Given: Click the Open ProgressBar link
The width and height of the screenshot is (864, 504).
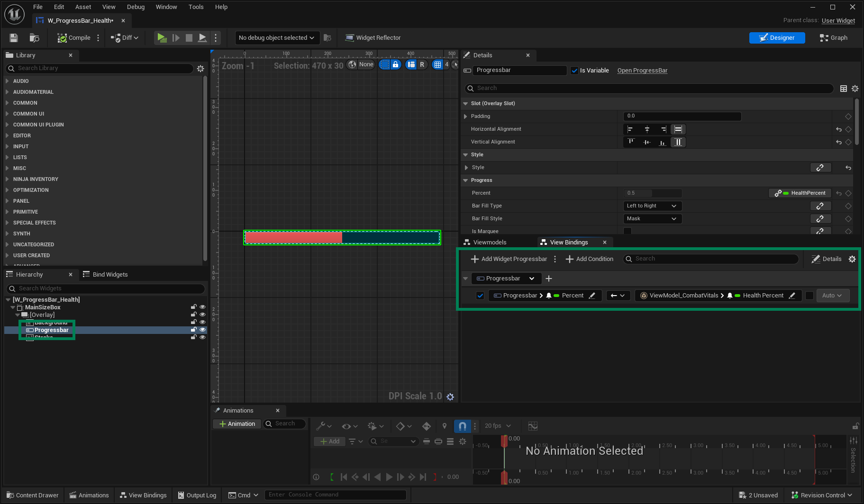Looking at the screenshot, I should (x=642, y=71).
